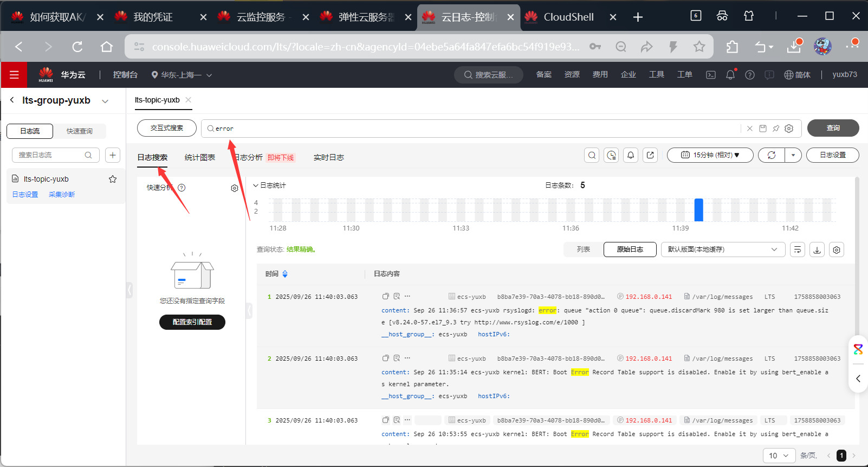
Task: Open the 15分钟(相对) time range dropdown
Action: (710, 155)
